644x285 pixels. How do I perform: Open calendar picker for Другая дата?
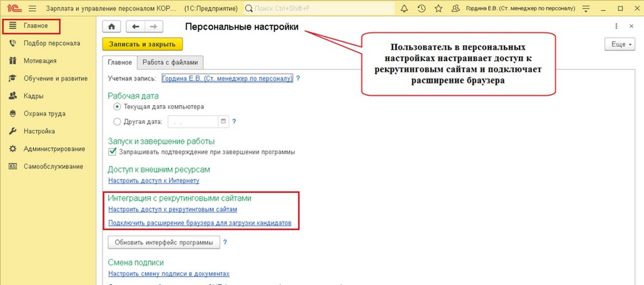(x=223, y=121)
